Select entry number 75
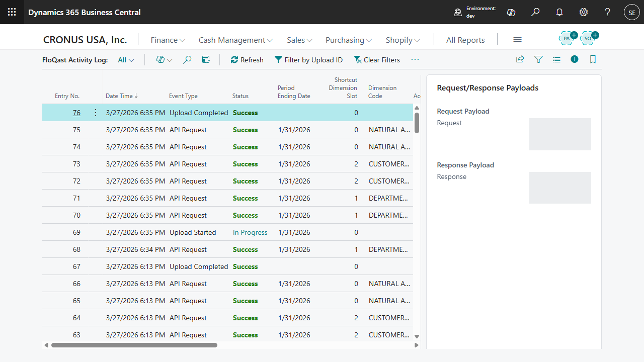This screenshot has width=644, height=362. coord(76,130)
